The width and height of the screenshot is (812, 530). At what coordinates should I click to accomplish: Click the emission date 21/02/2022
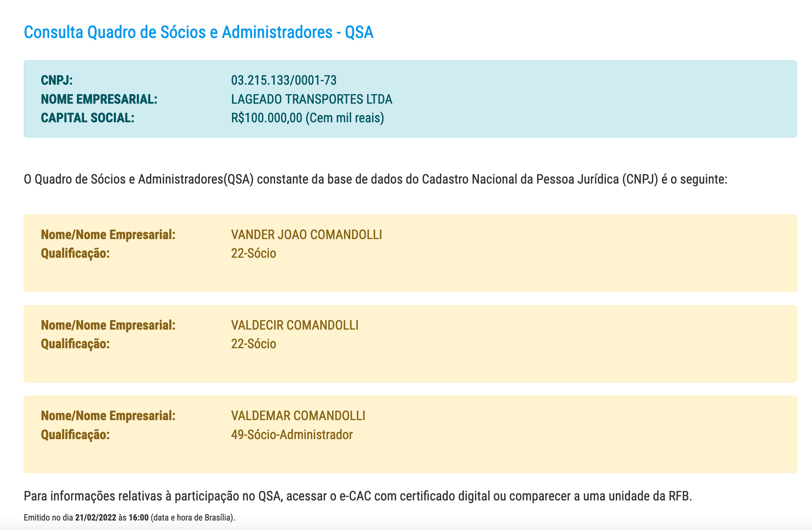pyautogui.click(x=96, y=518)
